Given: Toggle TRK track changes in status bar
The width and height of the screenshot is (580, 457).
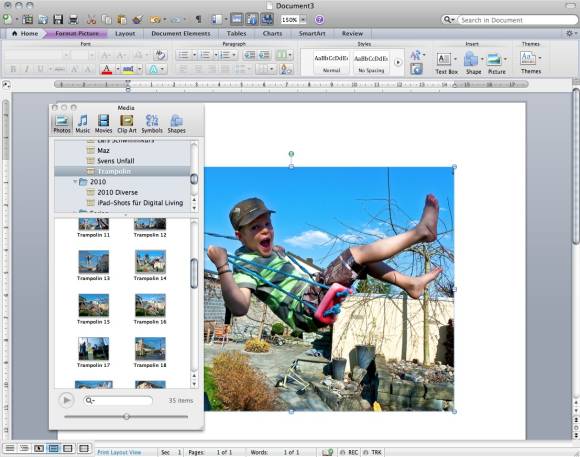Looking at the screenshot, I should 373,452.
